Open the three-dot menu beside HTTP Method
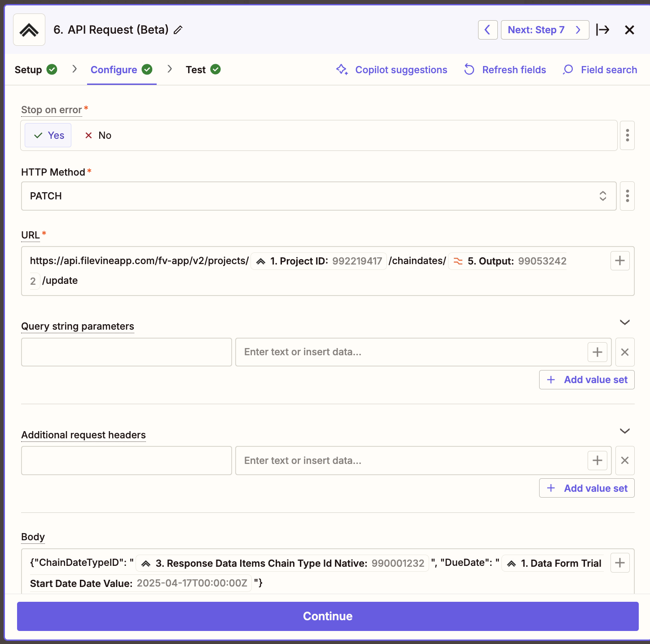 pos(627,196)
